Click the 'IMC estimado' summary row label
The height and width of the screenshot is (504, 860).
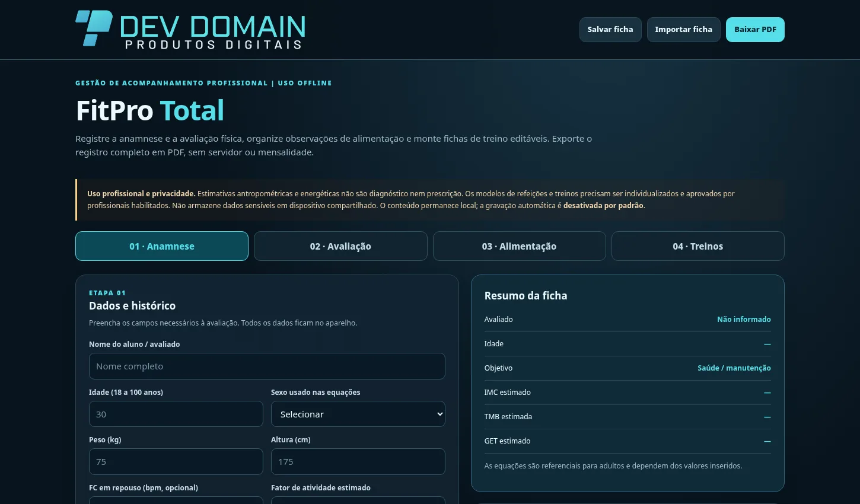[x=508, y=392]
